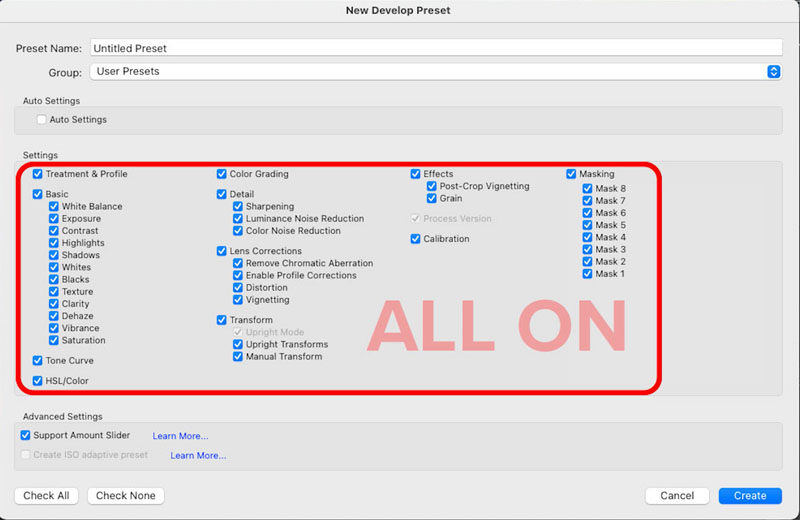Enable the Auto Settings checkbox

click(x=41, y=119)
